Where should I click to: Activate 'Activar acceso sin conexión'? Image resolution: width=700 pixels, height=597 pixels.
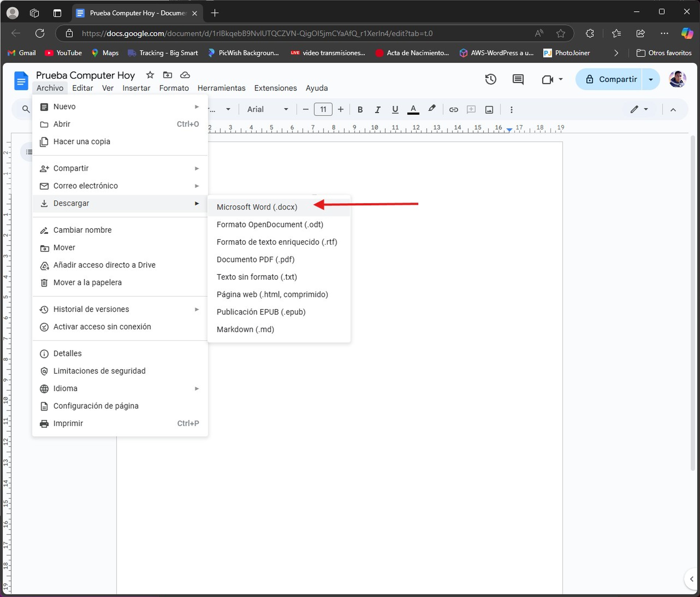coord(102,326)
